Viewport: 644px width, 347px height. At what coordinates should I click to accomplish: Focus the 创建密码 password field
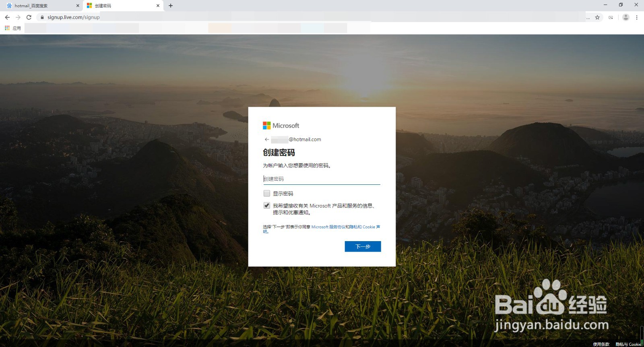click(x=322, y=179)
